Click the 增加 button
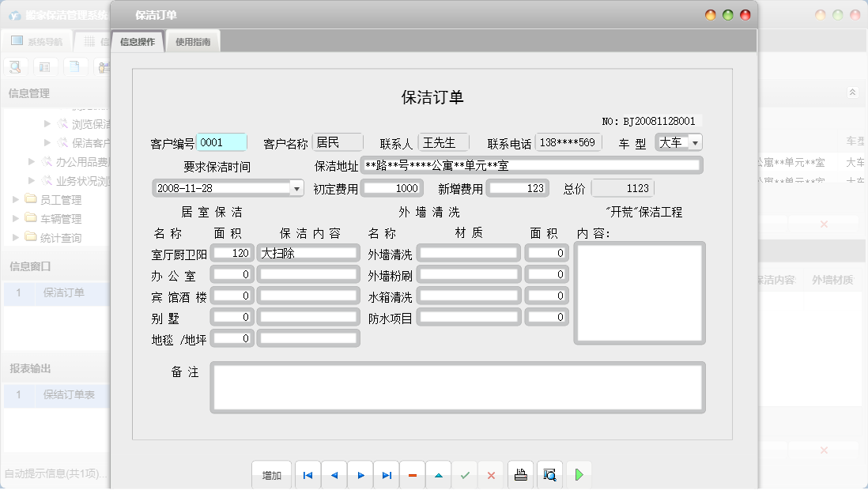This screenshot has width=868, height=494. point(272,475)
